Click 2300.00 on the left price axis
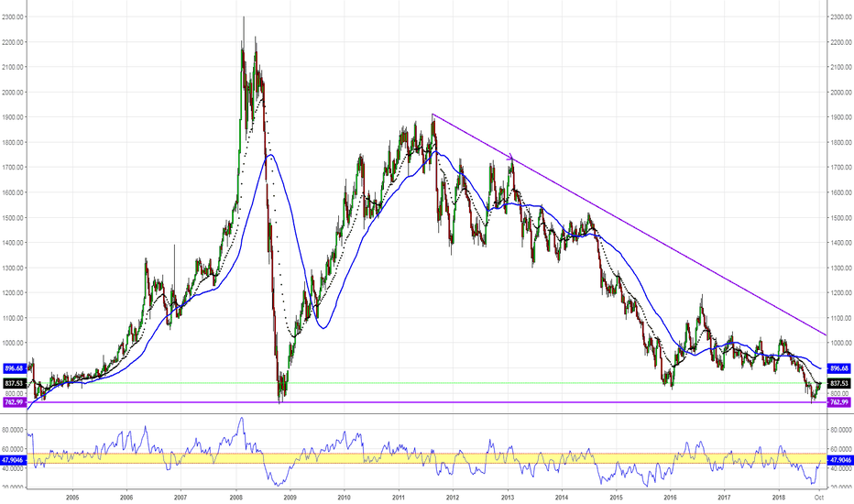854x504 pixels. [x=13, y=16]
